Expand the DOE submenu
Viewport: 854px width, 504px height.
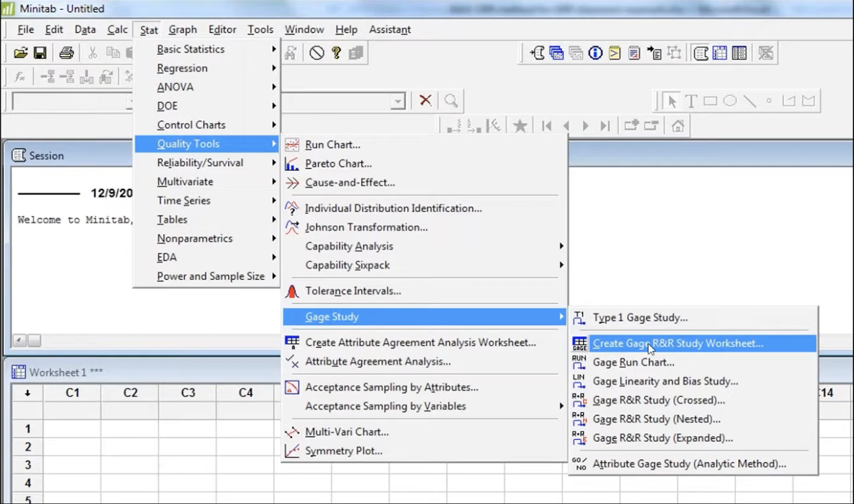point(208,106)
